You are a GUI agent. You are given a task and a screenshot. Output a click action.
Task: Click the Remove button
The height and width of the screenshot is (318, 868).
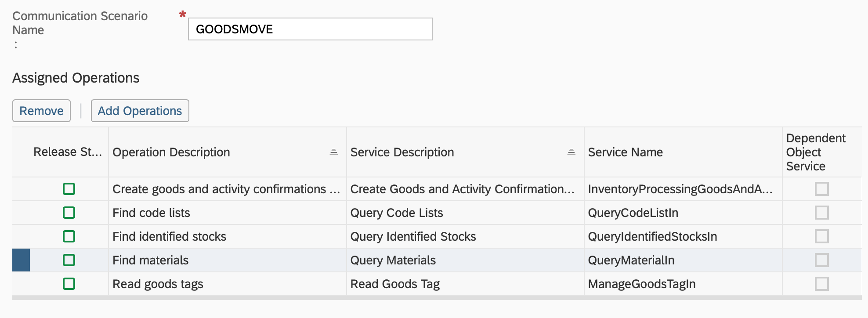click(x=41, y=111)
